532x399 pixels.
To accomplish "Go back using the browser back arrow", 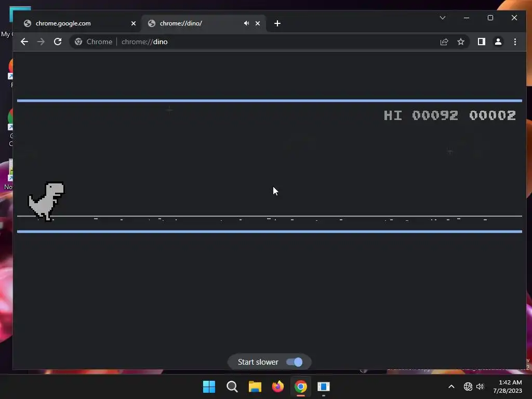I will [24, 42].
